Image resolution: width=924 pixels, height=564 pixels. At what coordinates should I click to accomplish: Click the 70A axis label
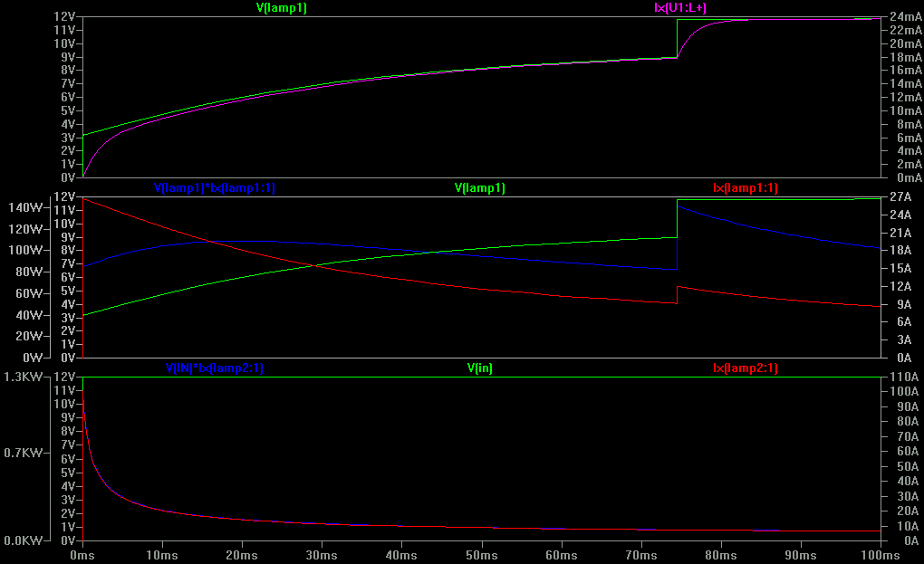[x=908, y=437]
